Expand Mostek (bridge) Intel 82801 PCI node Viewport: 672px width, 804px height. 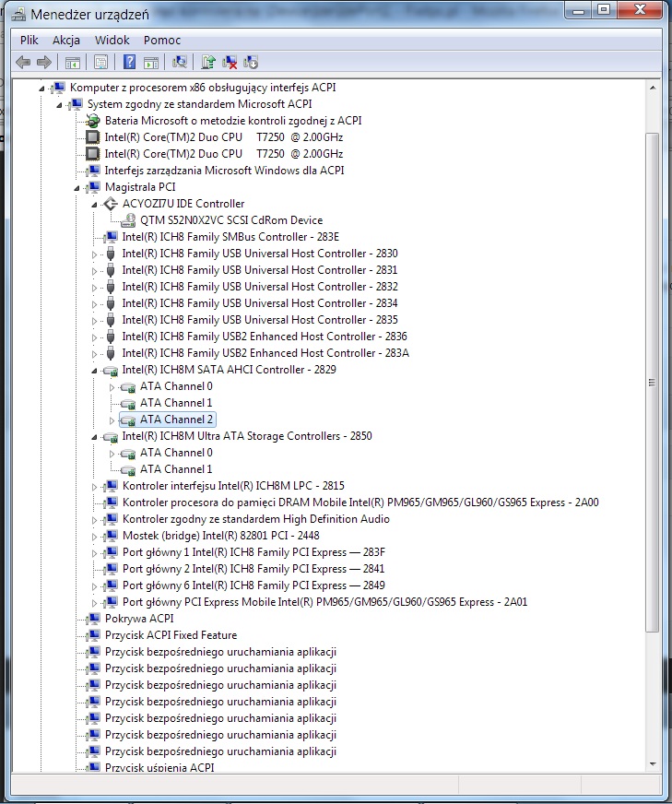coord(94,537)
